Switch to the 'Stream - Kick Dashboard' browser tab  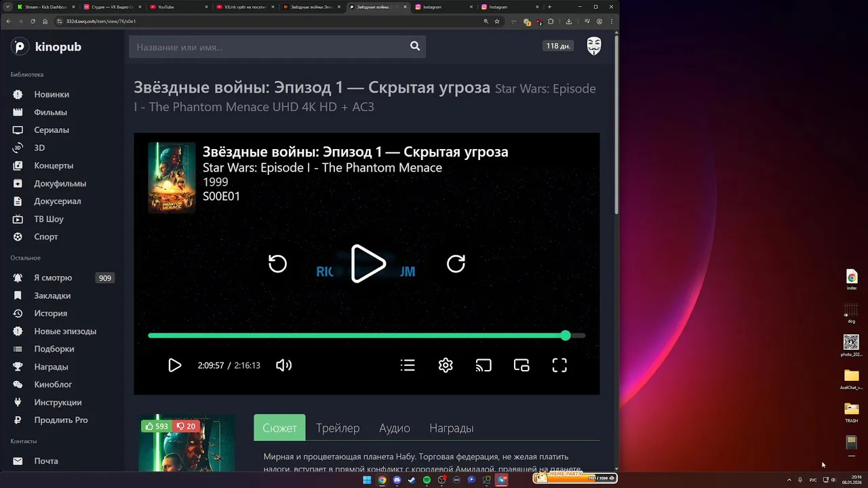(x=46, y=7)
